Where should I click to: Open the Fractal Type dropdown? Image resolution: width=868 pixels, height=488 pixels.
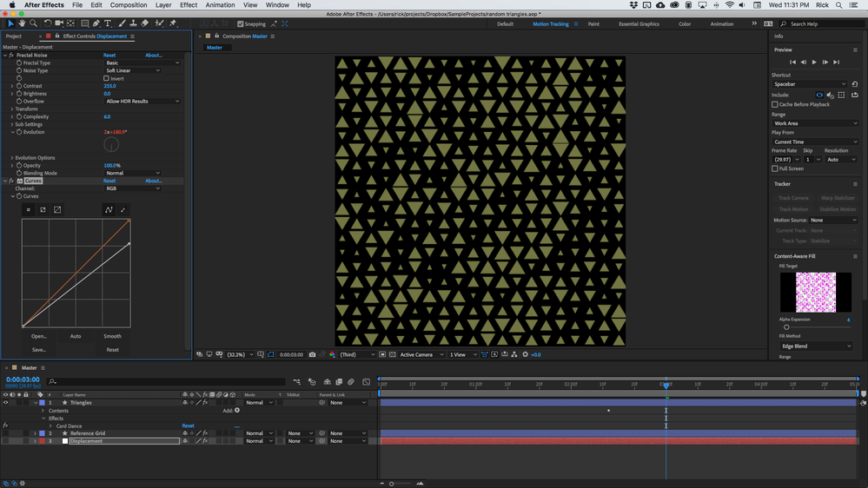coord(142,63)
